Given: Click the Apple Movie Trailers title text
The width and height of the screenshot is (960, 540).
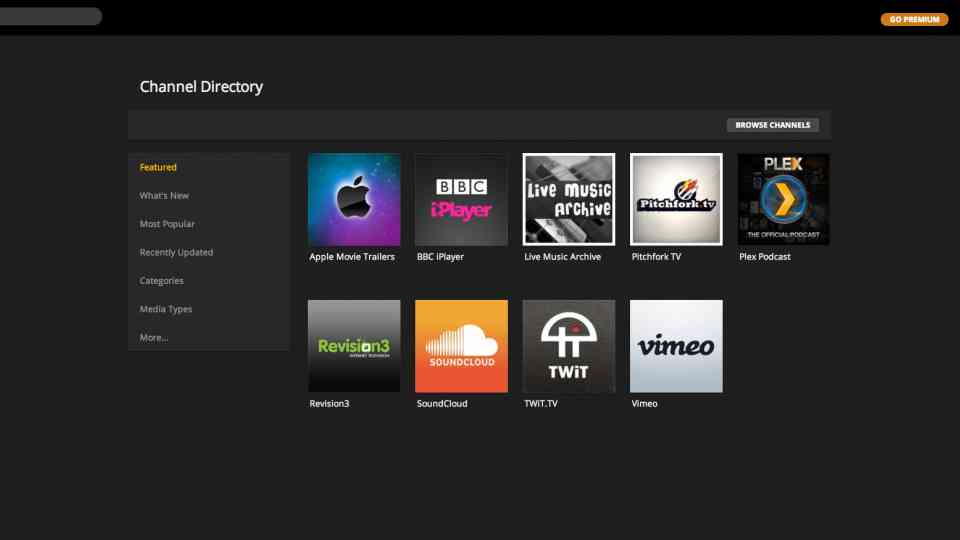Looking at the screenshot, I should click(352, 257).
